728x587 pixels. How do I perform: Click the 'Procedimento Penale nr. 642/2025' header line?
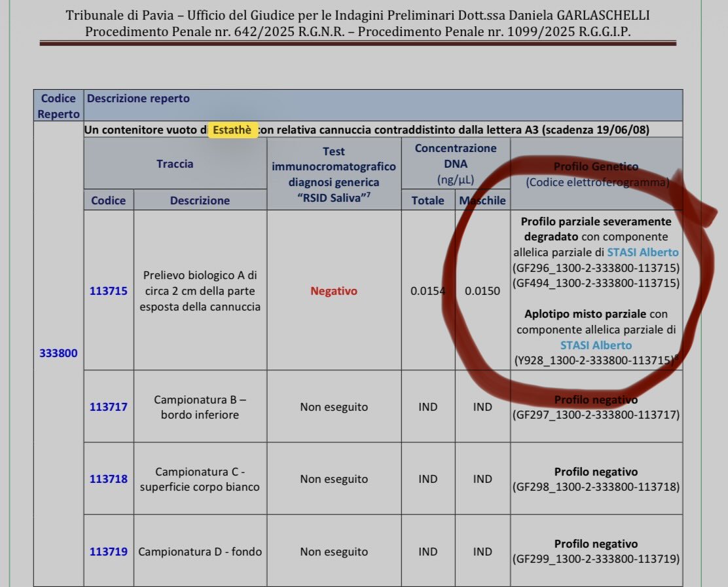357,31
